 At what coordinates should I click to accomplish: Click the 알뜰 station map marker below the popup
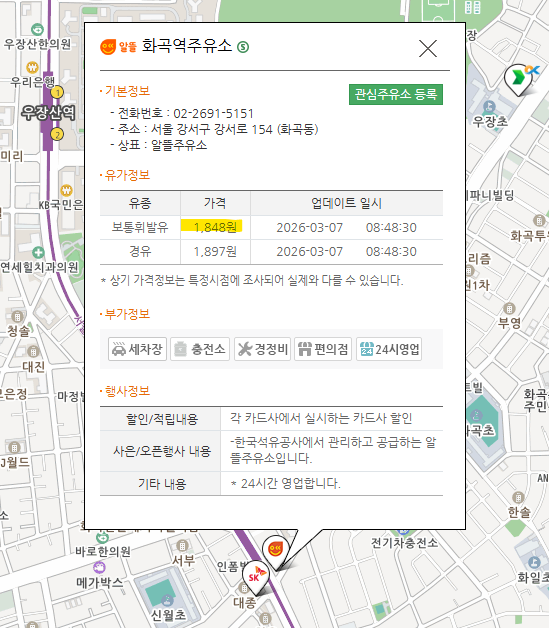pyautogui.click(x=276, y=551)
